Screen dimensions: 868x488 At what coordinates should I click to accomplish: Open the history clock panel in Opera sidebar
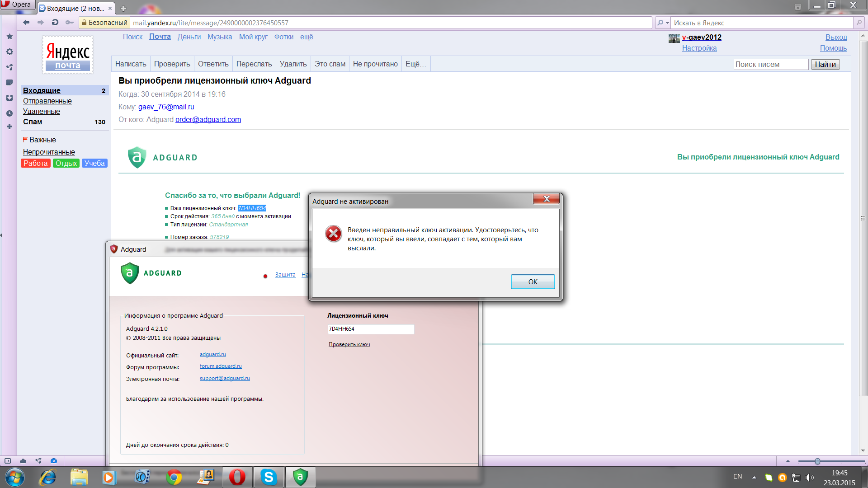pos(9,113)
